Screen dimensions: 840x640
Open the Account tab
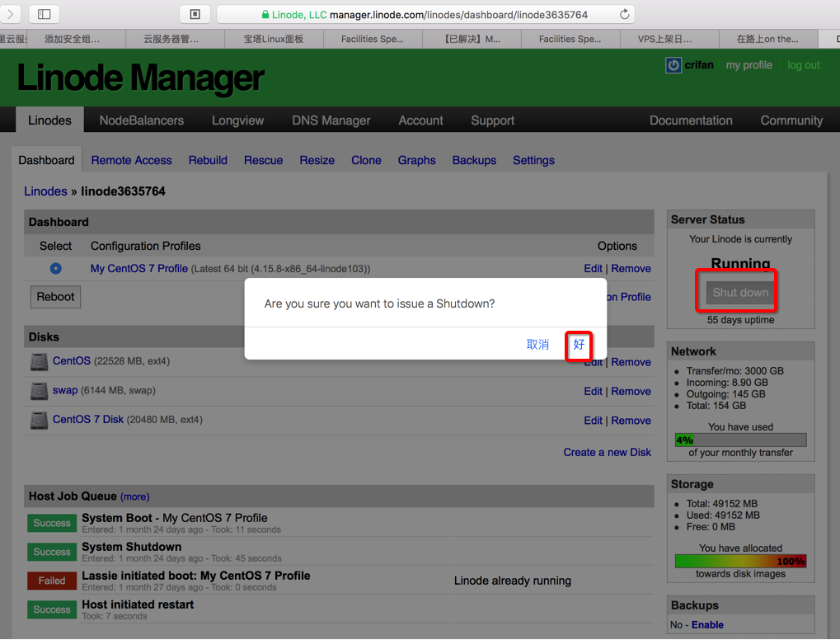[420, 120]
